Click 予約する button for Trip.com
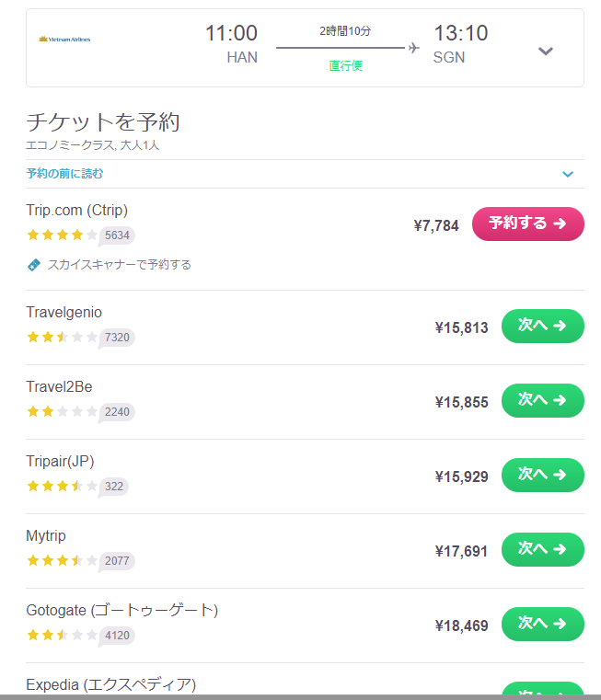Image resolution: width=601 pixels, height=700 pixels. [527, 224]
